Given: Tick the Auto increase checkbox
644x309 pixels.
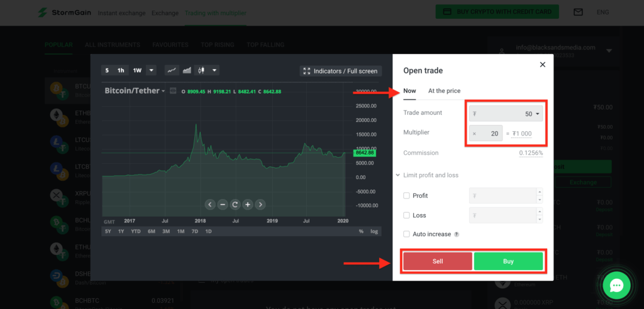Looking at the screenshot, I should (407, 234).
